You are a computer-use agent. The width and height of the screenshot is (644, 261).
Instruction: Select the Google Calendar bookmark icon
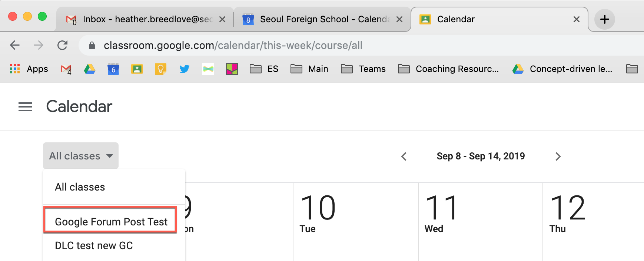click(x=113, y=69)
